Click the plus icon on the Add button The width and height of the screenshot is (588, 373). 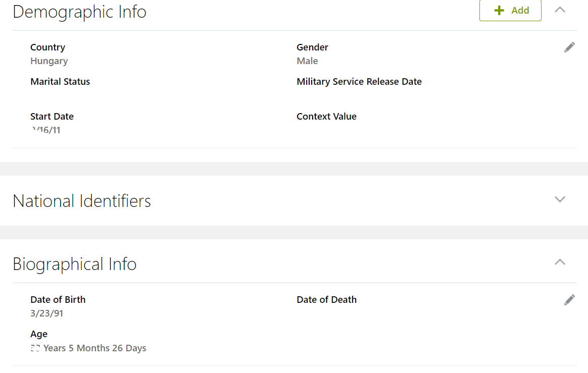[499, 10]
